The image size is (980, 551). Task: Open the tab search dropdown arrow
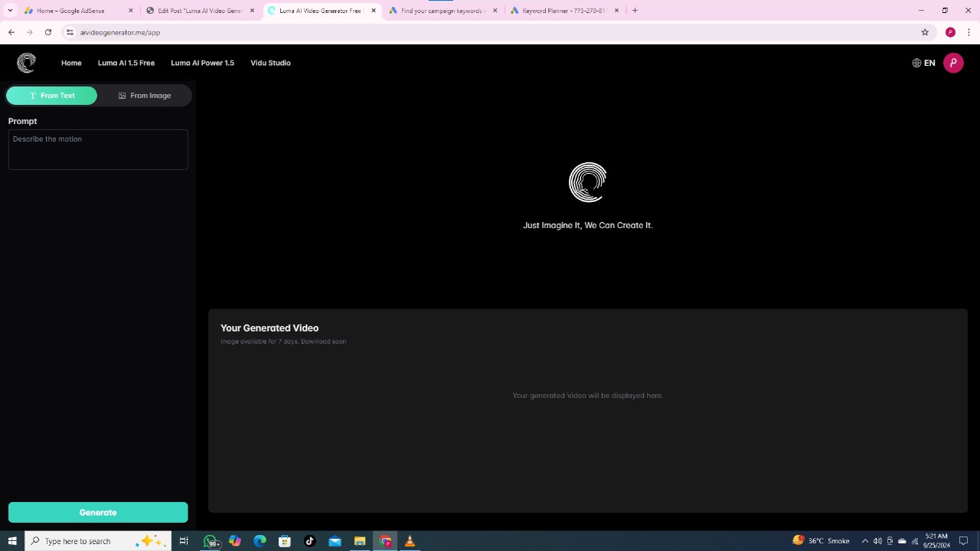[x=10, y=11]
